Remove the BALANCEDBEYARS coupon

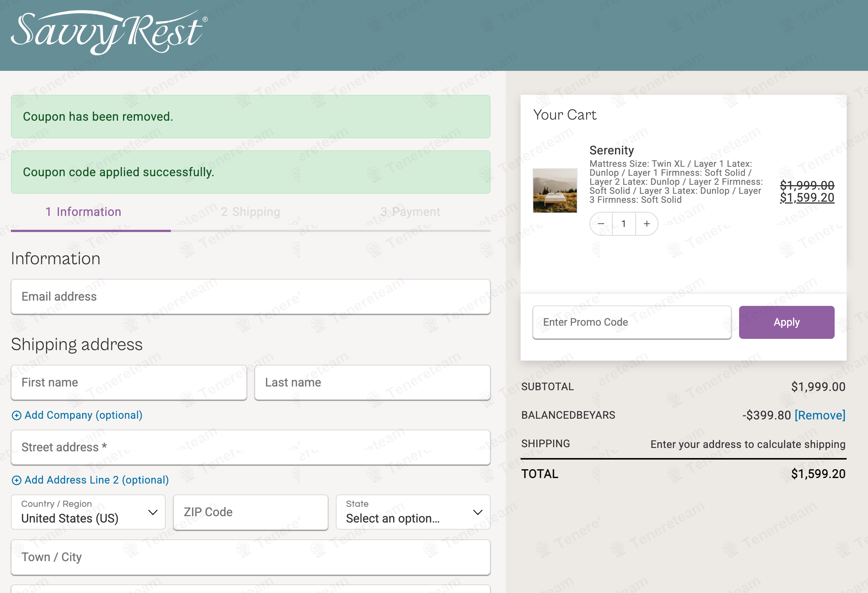click(x=820, y=415)
